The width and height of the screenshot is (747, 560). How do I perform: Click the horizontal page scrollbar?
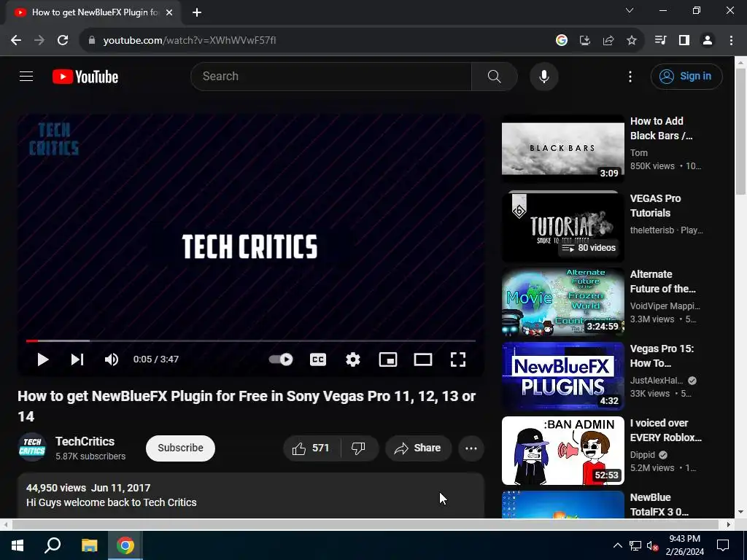(x=366, y=524)
